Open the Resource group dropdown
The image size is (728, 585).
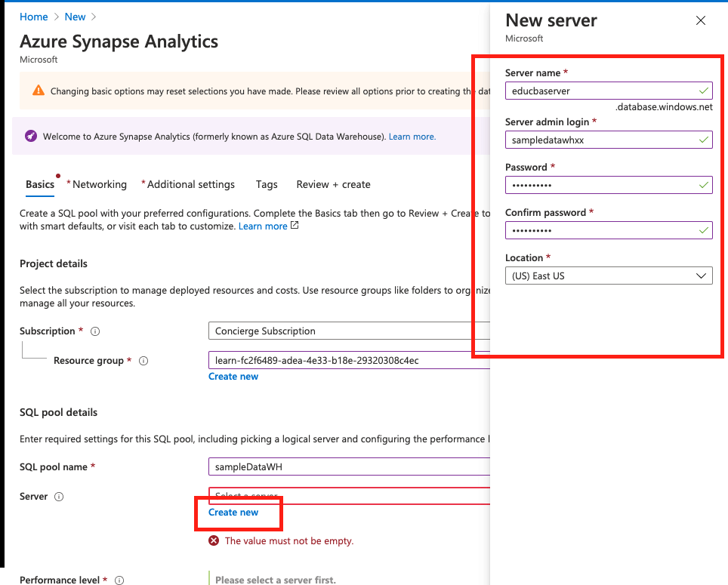pyautogui.click(x=349, y=361)
